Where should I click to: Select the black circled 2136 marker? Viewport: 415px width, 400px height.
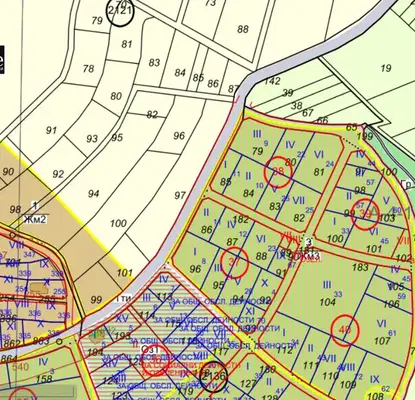[214, 377]
